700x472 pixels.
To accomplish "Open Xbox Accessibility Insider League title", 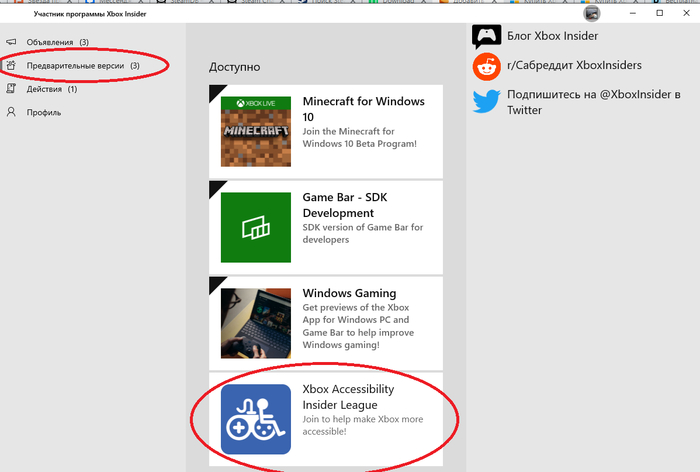I will tap(348, 397).
